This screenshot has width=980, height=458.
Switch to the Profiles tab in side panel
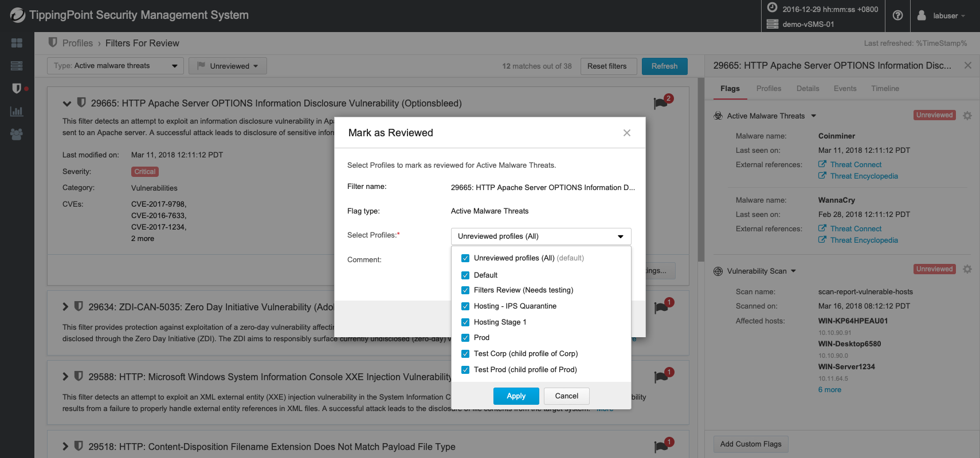click(x=769, y=89)
